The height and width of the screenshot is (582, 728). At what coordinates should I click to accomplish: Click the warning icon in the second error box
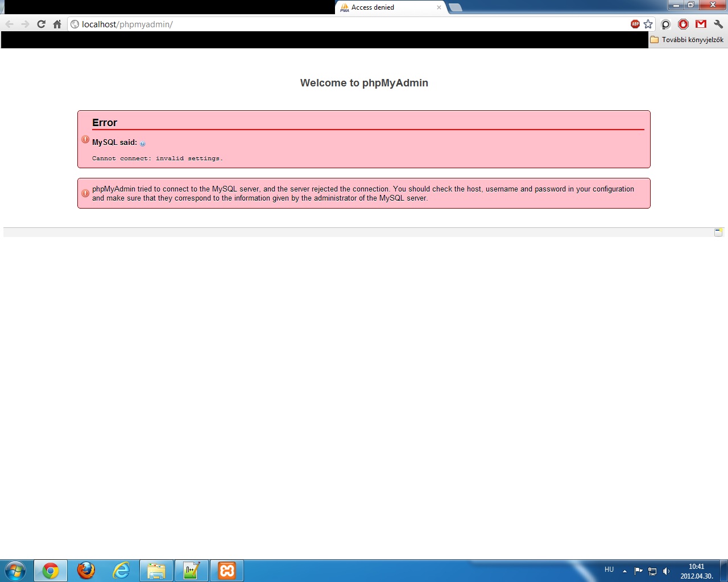pyautogui.click(x=85, y=193)
